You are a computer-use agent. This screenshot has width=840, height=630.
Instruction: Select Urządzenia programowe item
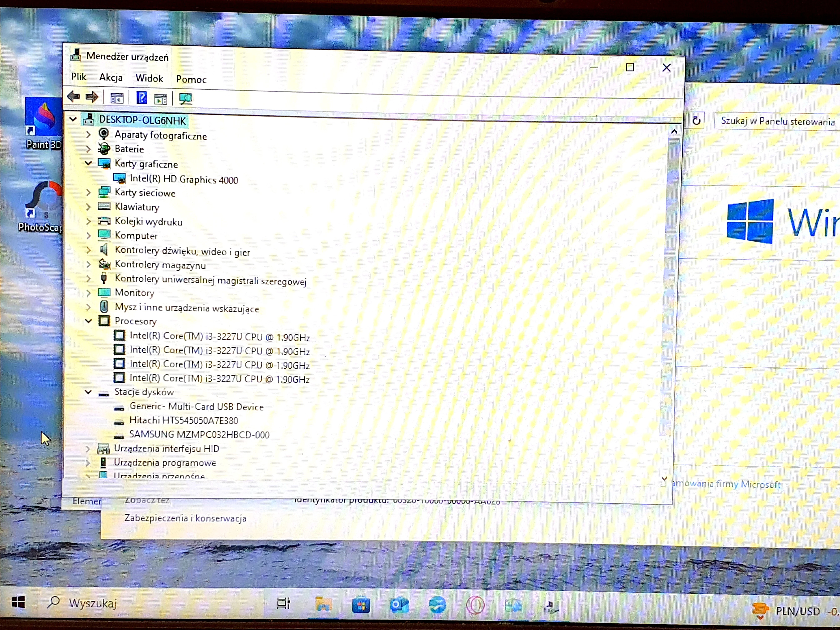point(165,462)
